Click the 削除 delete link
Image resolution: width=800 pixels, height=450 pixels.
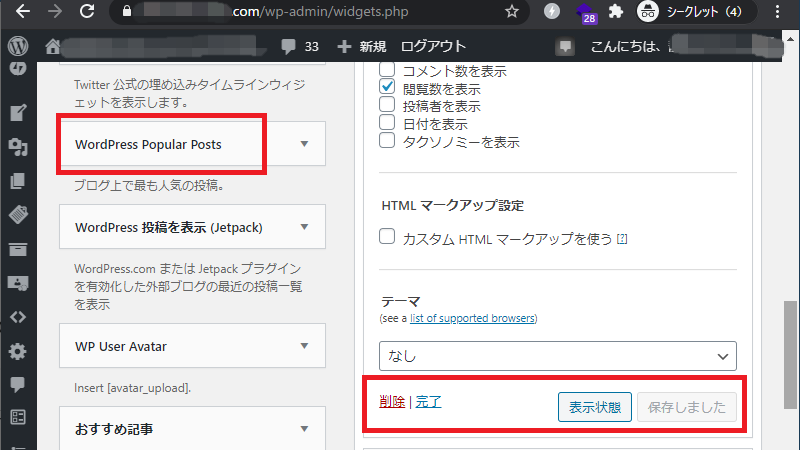(x=392, y=402)
